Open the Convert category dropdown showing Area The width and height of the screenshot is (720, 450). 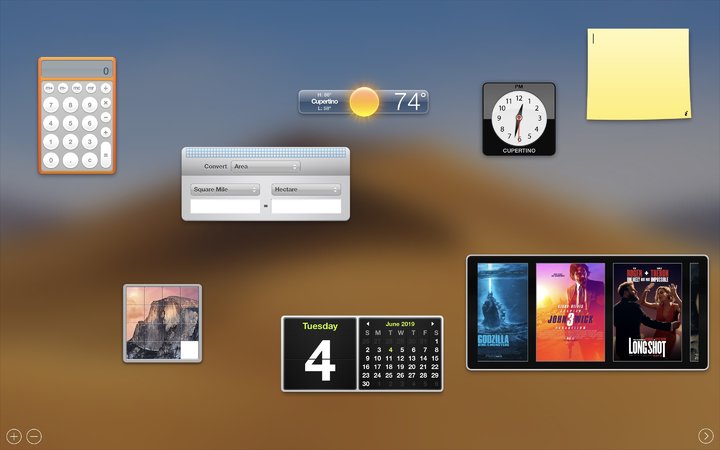266,166
